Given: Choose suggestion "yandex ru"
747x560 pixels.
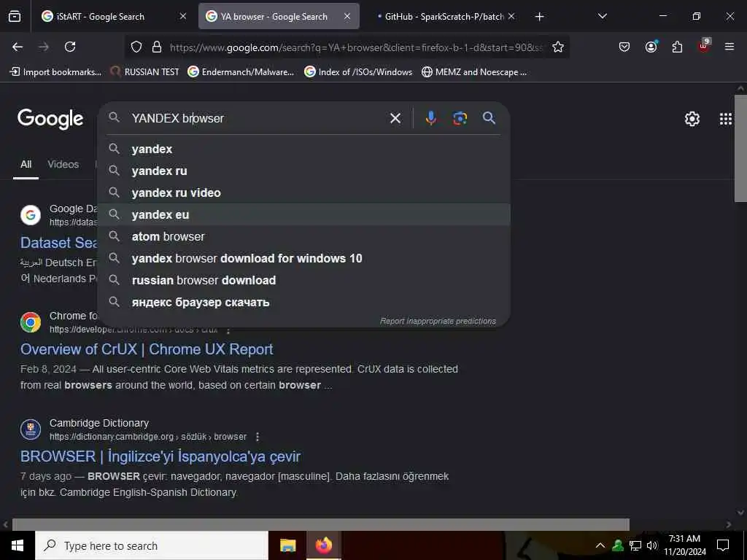Looking at the screenshot, I should pyautogui.click(x=304, y=171).
